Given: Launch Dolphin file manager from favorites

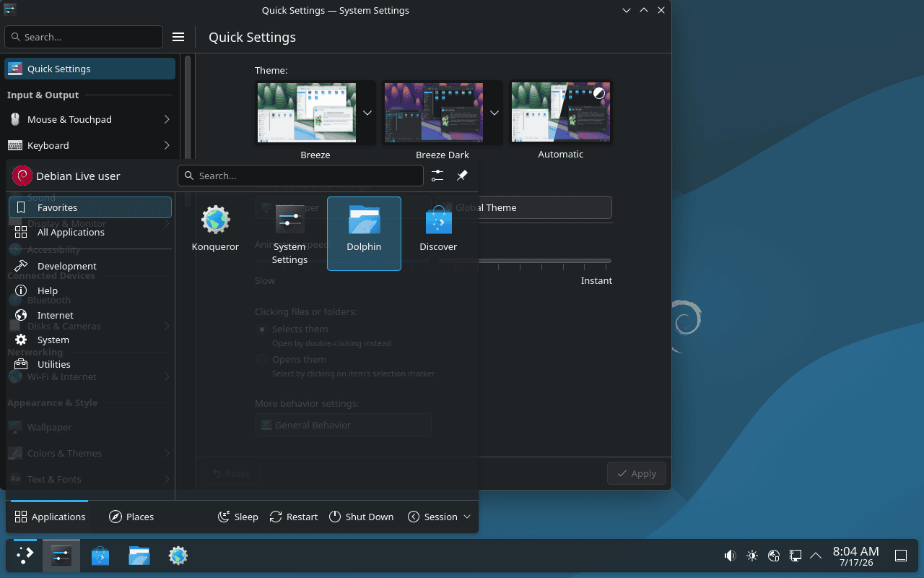Looking at the screenshot, I should pos(364,233).
